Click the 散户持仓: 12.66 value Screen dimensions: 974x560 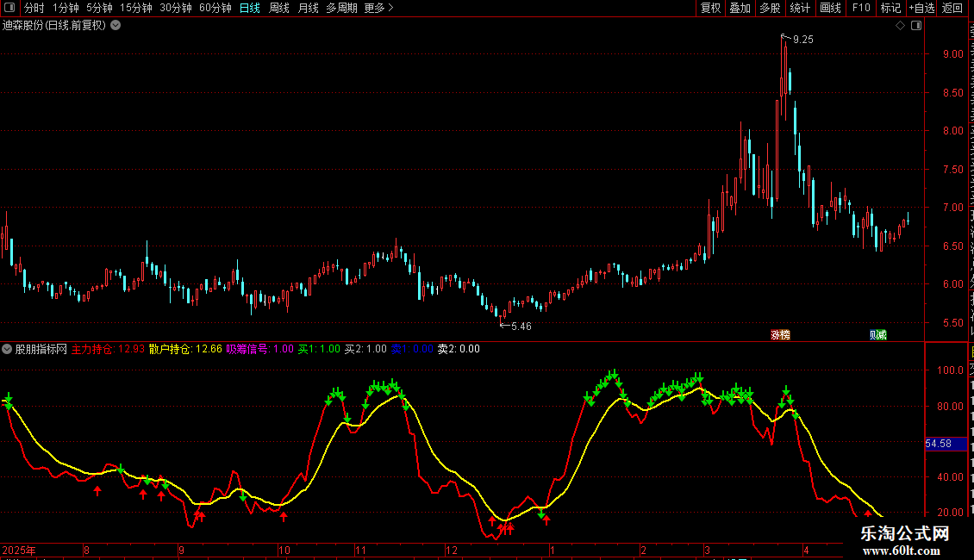[x=185, y=349]
